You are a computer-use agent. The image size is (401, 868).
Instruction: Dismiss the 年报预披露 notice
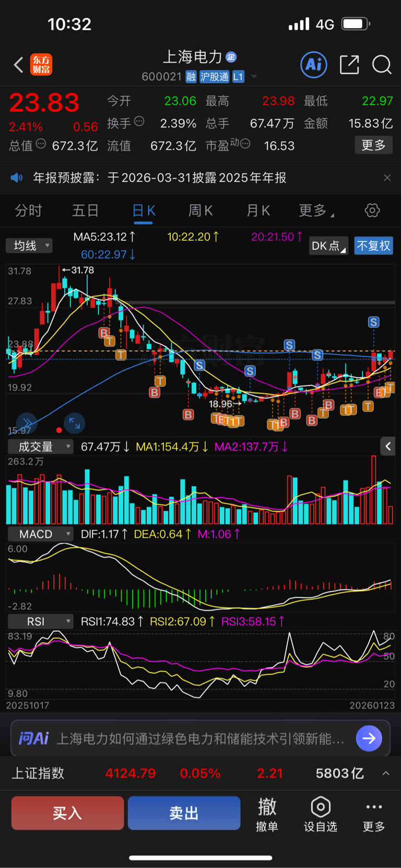pyautogui.click(x=387, y=178)
